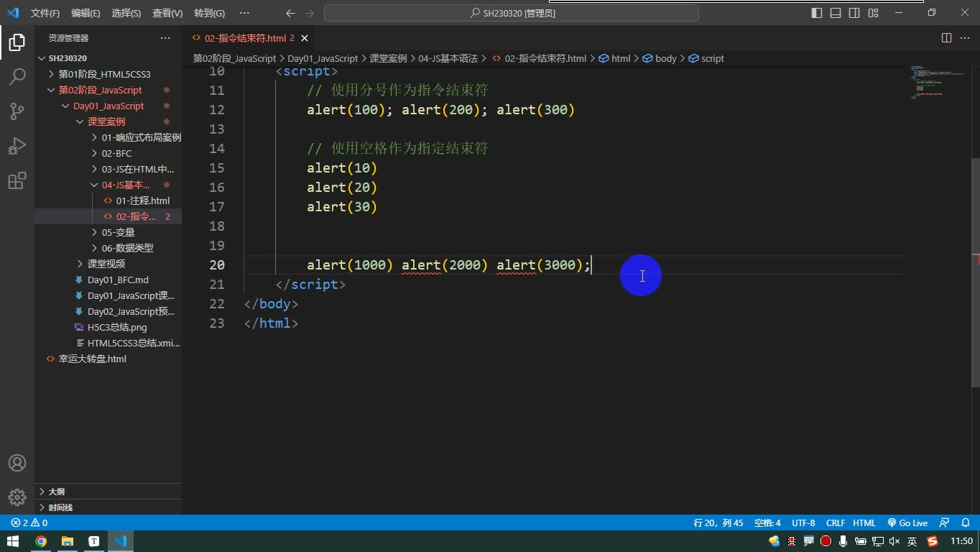Open the Manage gear icon

[17, 497]
